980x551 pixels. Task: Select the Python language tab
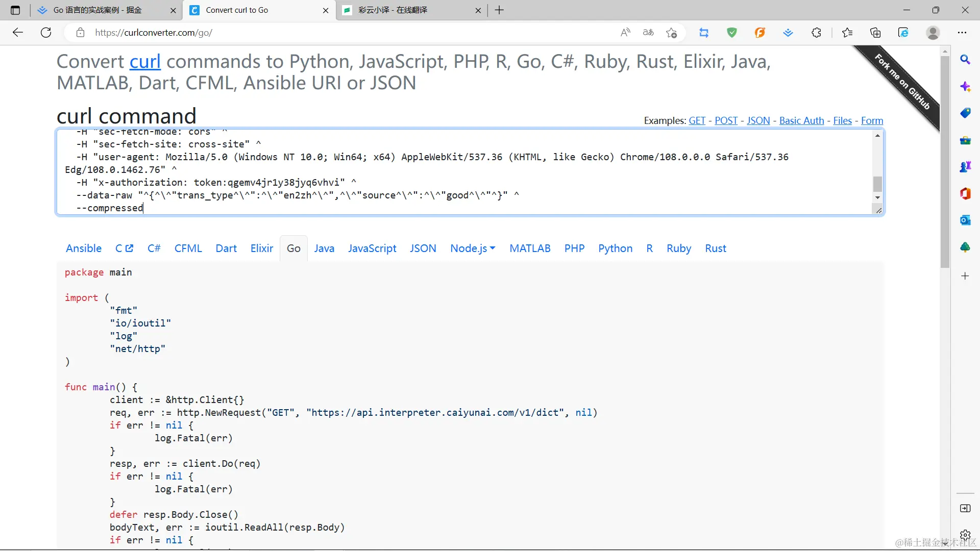click(615, 248)
